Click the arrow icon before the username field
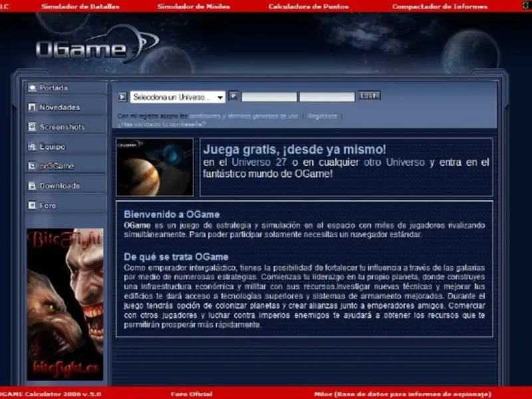The height and width of the screenshot is (399, 532). tap(233, 96)
